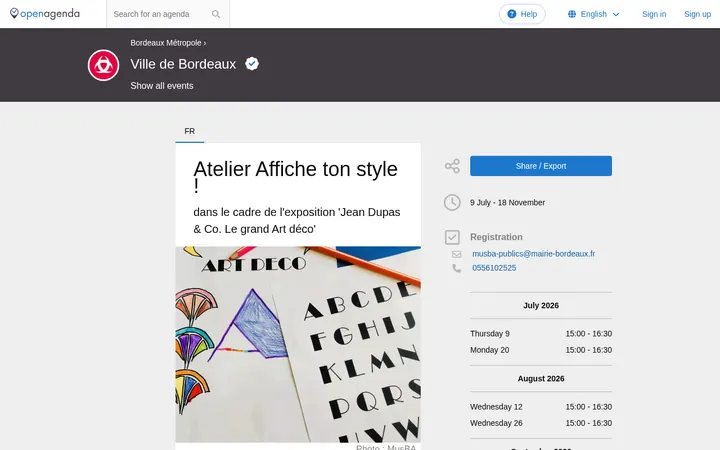Click the Registration checkbox icon
This screenshot has height=450, width=720.
coord(452,237)
